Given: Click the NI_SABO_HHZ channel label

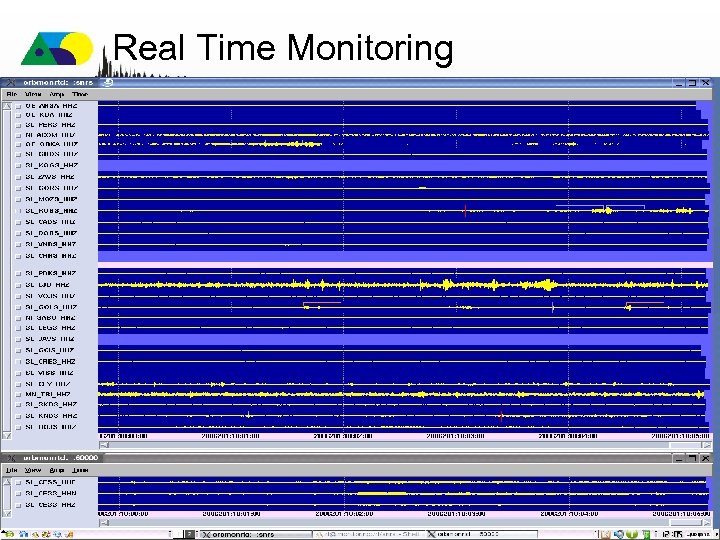Looking at the screenshot, I should click(51, 318).
